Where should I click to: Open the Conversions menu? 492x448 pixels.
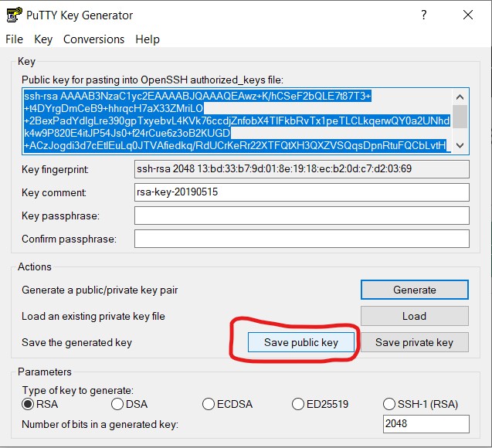pos(93,39)
